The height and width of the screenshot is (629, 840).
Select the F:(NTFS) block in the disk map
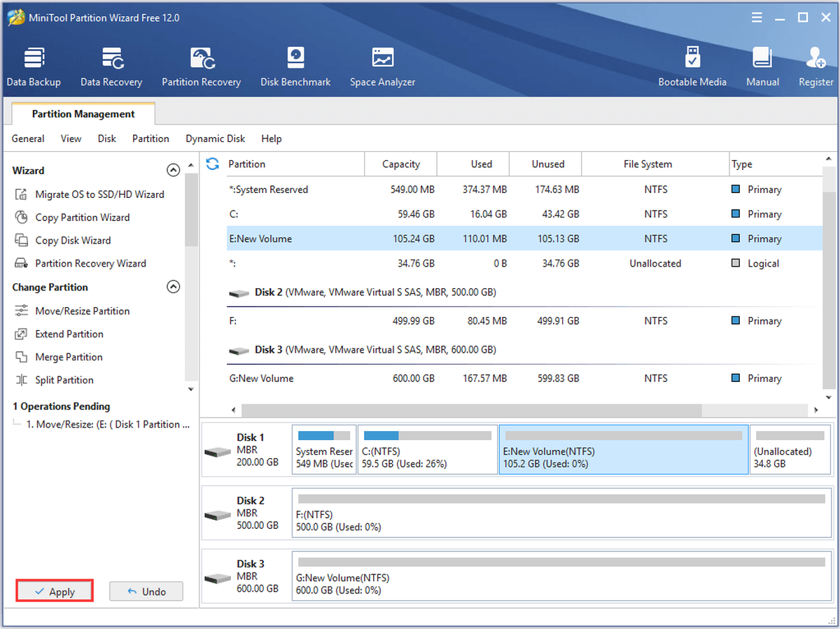pyautogui.click(x=561, y=514)
